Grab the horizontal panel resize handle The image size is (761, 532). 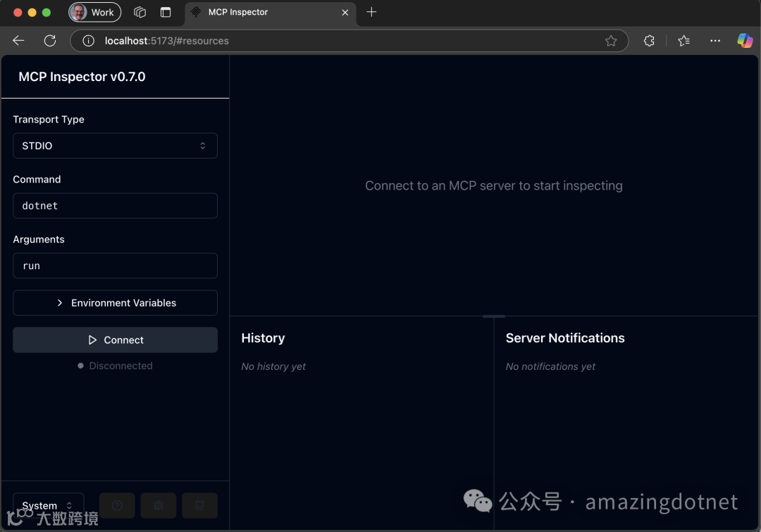(493, 316)
